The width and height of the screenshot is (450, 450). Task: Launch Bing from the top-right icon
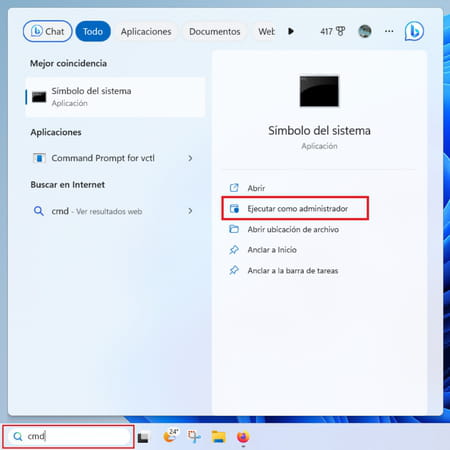pos(414,31)
